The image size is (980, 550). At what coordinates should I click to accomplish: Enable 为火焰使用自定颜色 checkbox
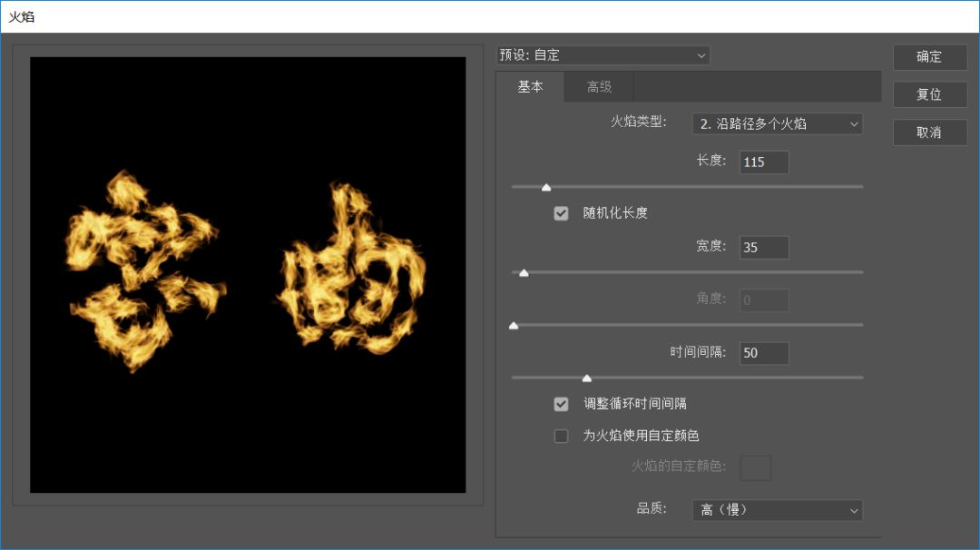562,436
